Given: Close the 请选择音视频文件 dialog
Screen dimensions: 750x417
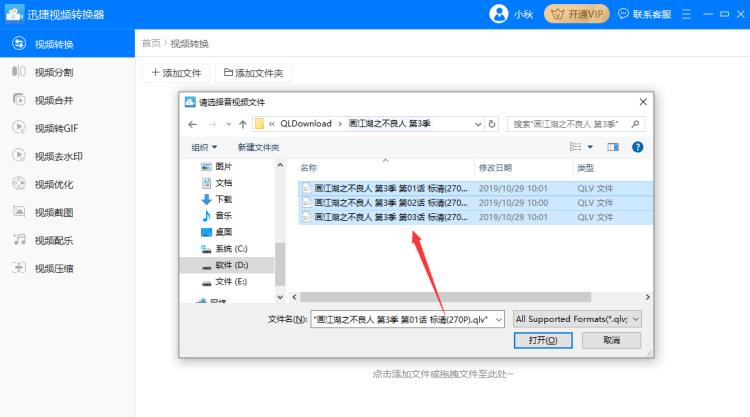Looking at the screenshot, I should 643,102.
